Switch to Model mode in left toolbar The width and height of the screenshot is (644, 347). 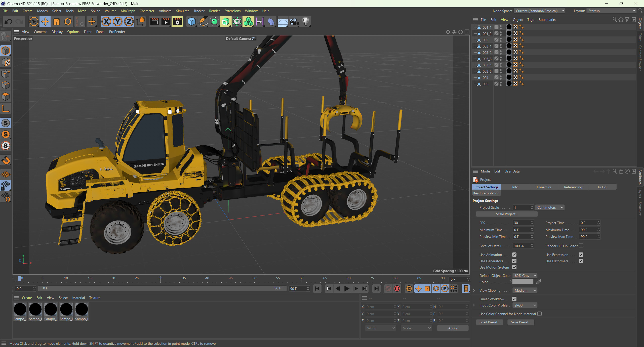tap(6, 51)
